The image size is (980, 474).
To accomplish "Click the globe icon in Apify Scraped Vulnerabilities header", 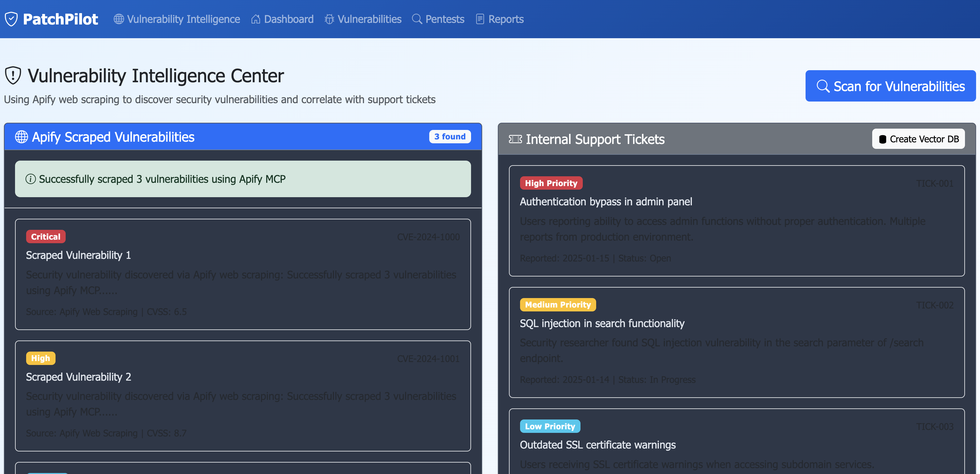I will (21, 137).
